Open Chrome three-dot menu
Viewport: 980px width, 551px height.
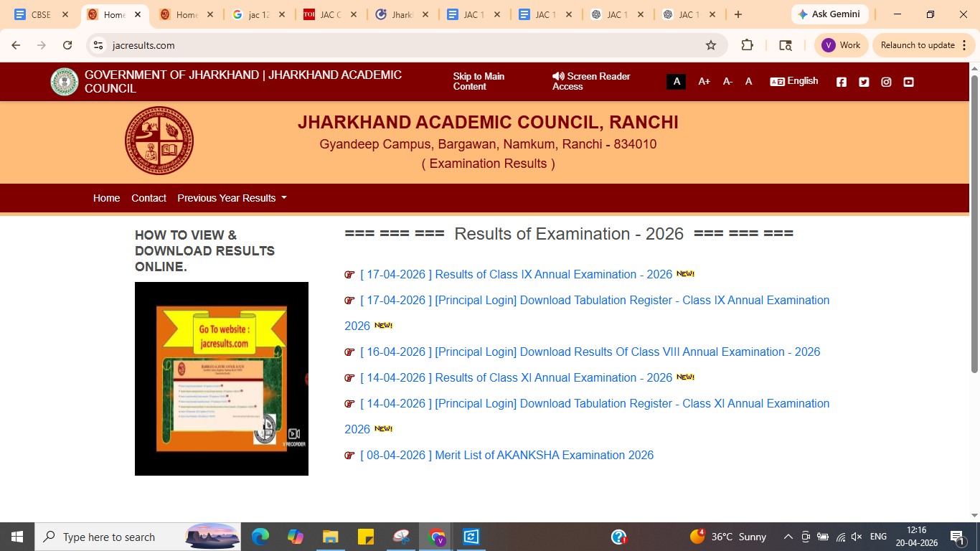pos(964,45)
